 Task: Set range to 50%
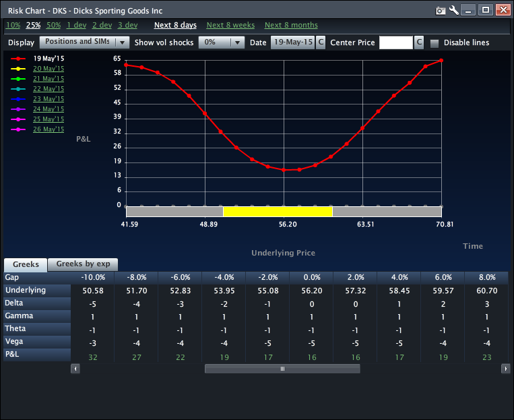(54, 25)
